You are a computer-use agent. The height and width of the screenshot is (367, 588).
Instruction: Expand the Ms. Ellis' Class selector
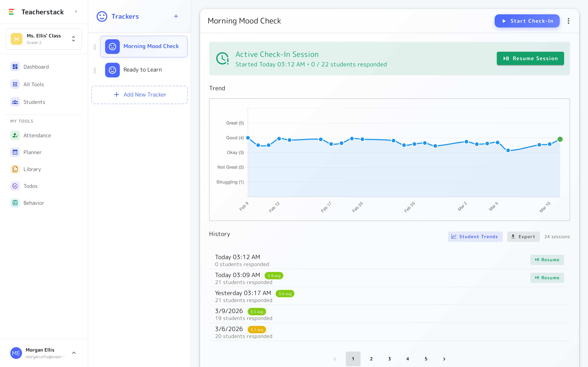44,39
